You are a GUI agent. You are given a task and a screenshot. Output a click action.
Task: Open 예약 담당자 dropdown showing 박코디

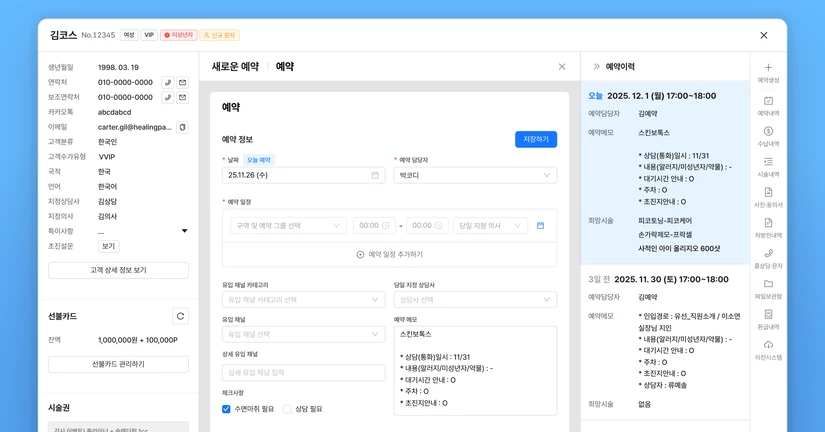(475, 175)
